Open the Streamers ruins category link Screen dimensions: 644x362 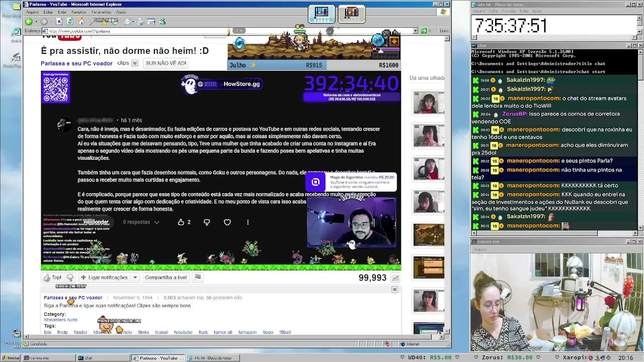click(x=60, y=320)
